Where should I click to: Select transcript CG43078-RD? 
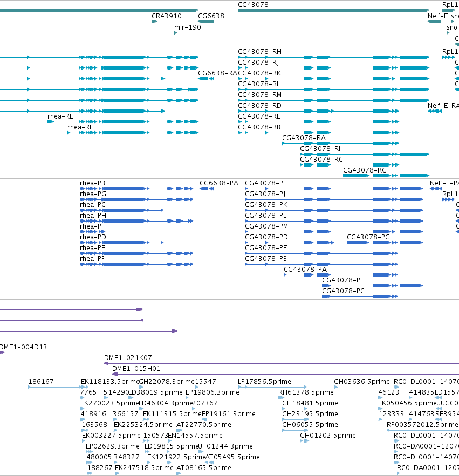coord(260,105)
